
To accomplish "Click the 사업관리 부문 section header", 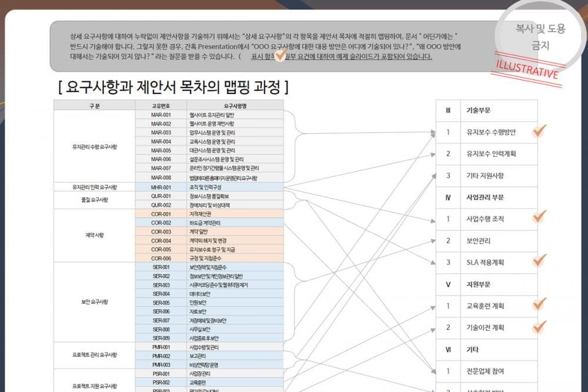I will 485,197.
